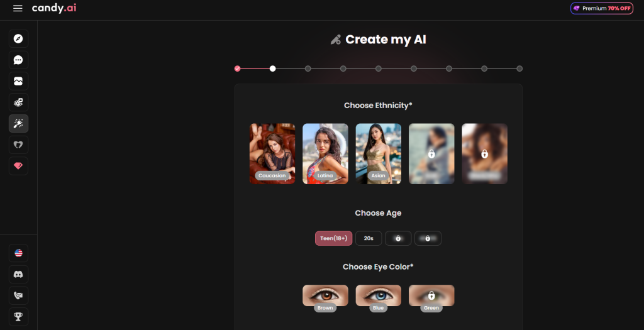The image size is (644, 330).
Task: Jump to the third progress step dot
Action: pyautogui.click(x=308, y=69)
